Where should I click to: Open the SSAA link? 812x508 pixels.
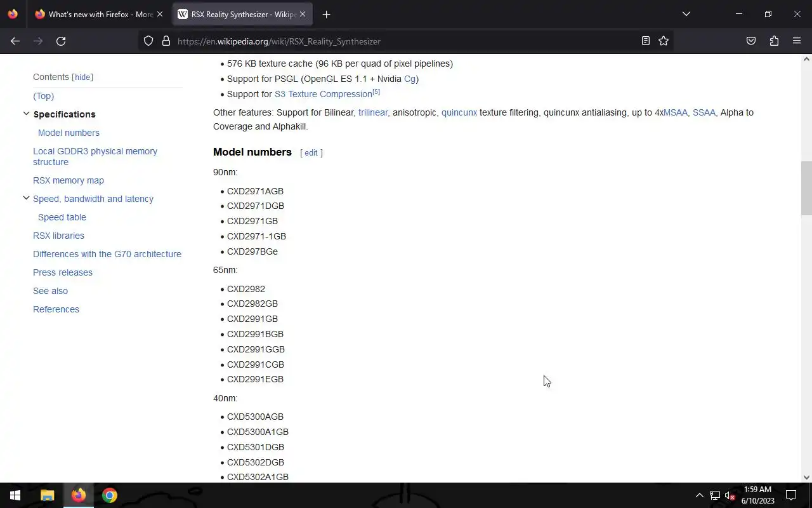[704, 112]
